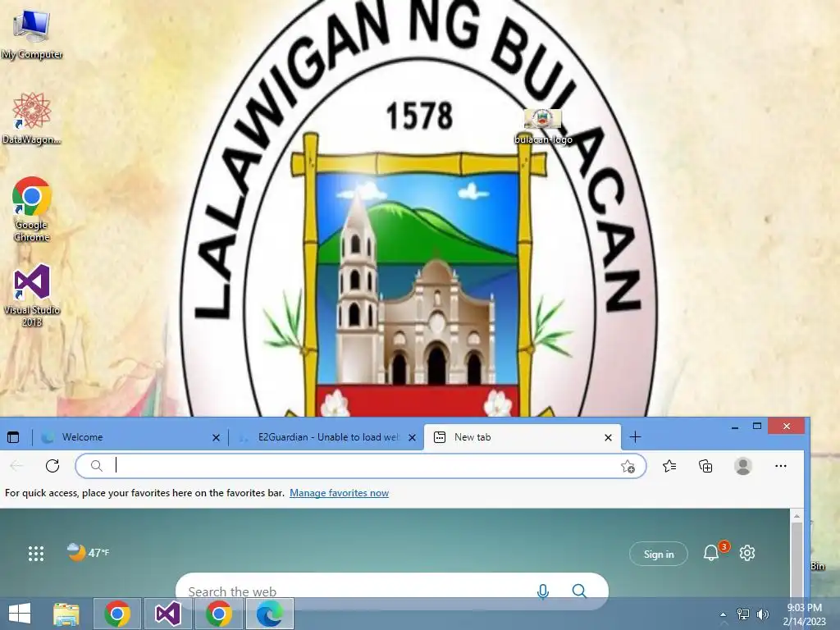Open the notifications bell icon

711,553
